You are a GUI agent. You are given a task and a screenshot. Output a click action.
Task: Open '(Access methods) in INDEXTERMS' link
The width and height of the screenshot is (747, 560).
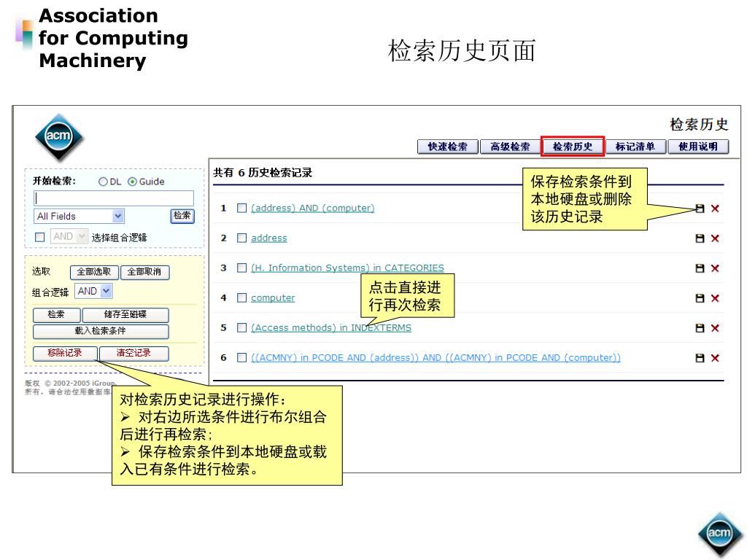[330, 327]
